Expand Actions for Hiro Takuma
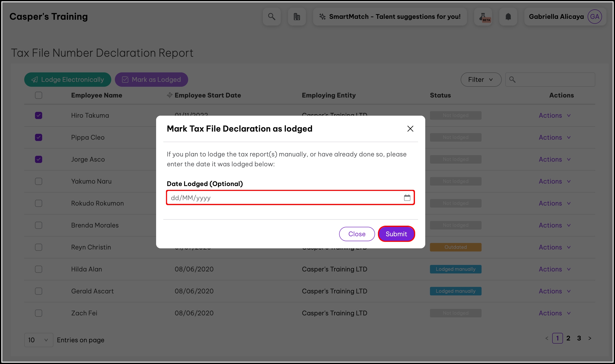Viewport: 615px width, 364px height. pos(554,115)
